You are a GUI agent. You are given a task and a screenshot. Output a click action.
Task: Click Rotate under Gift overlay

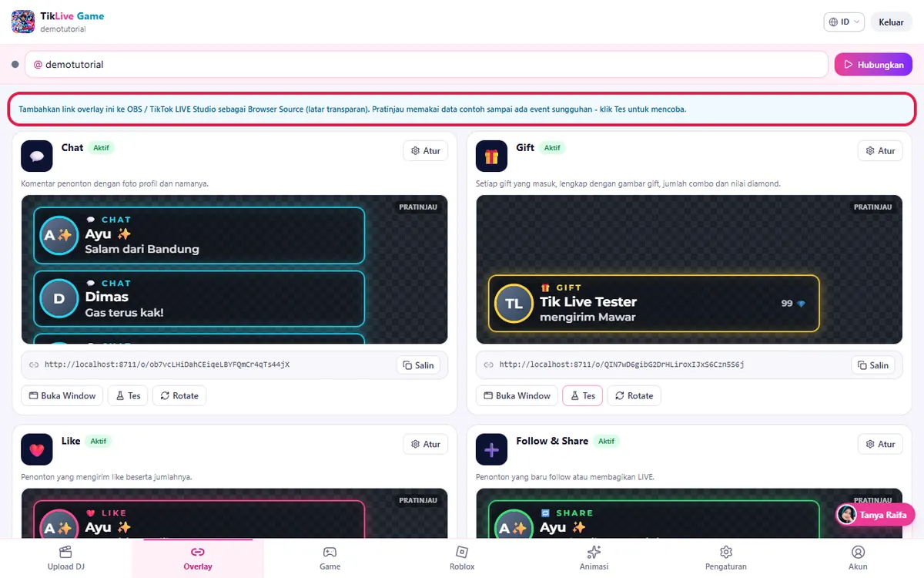coord(634,396)
